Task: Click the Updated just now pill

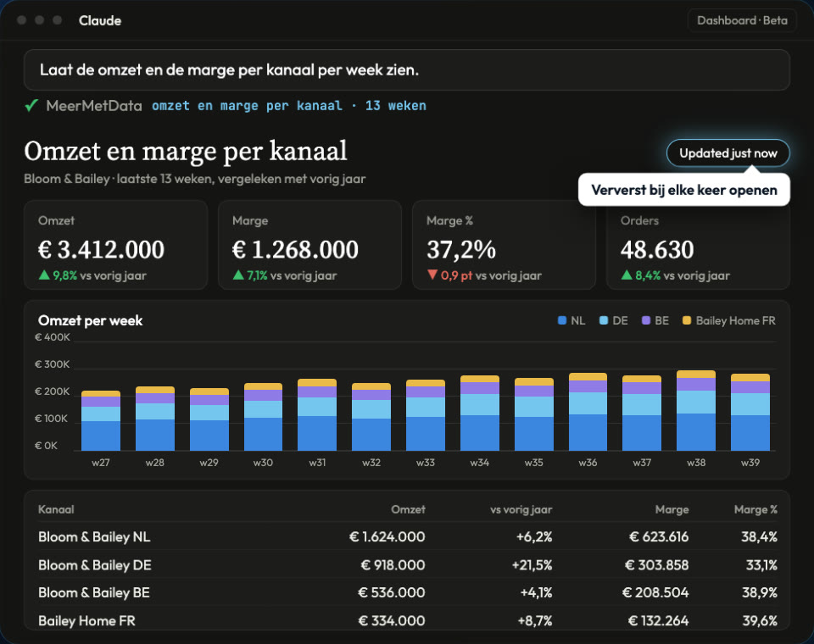Action: [x=728, y=153]
